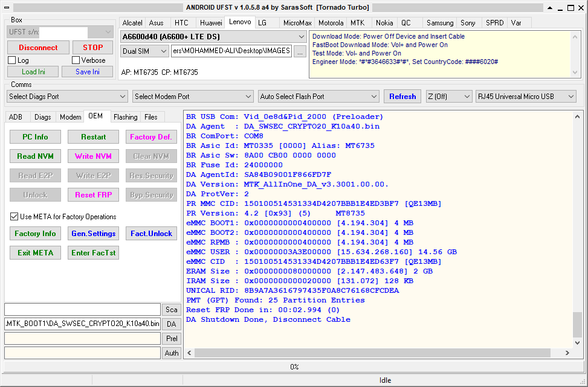Image resolution: width=588 pixels, height=387 pixels.
Task: Switch to the Sony brand tab
Action: click(468, 23)
